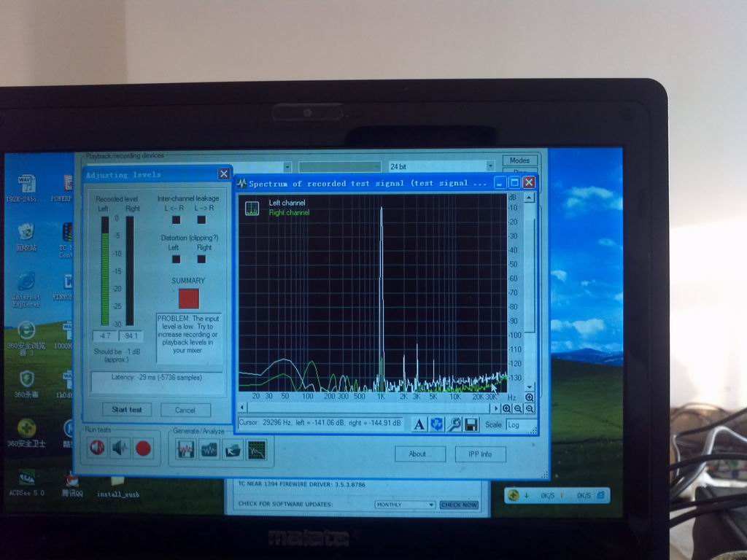Click the Right recorded level meter
747x560 pixels.
tap(130, 271)
